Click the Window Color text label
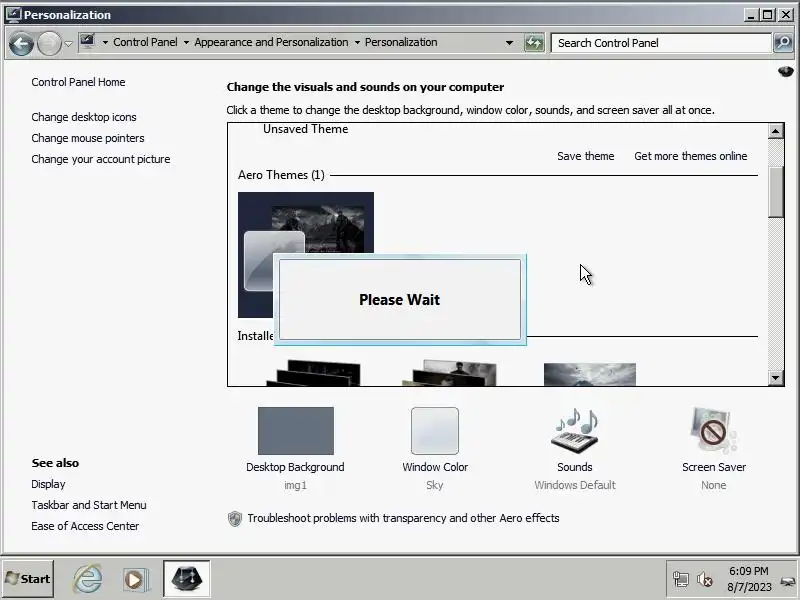The image size is (800, 600). click(435, 467)
